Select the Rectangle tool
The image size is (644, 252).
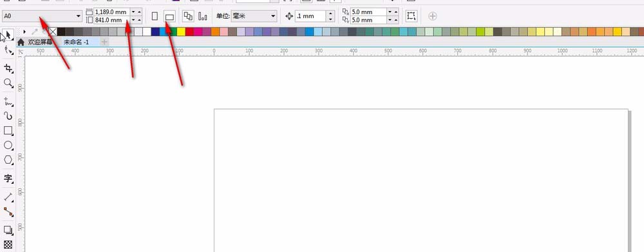pos(8,131)
